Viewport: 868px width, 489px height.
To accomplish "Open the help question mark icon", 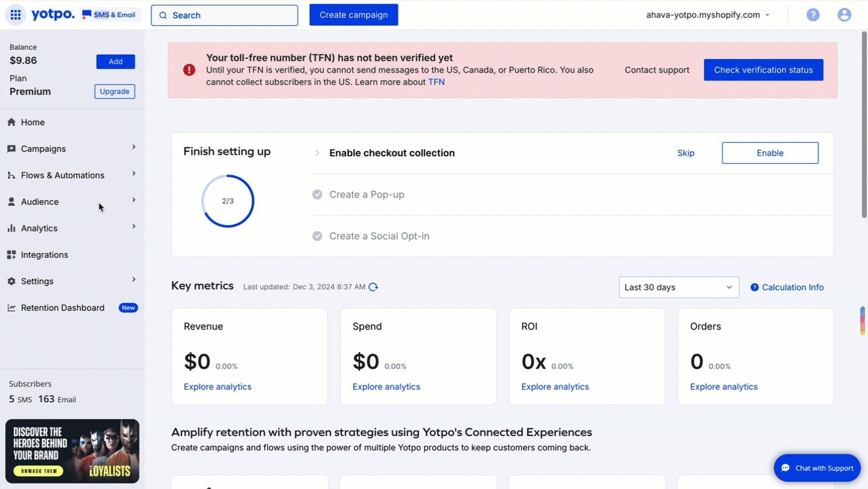I will point(813,15).
